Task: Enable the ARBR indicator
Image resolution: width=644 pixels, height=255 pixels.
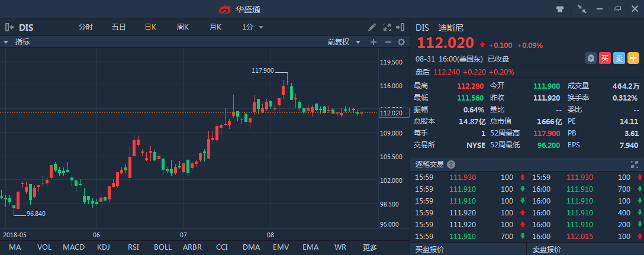Action: (x=192, y=247)
